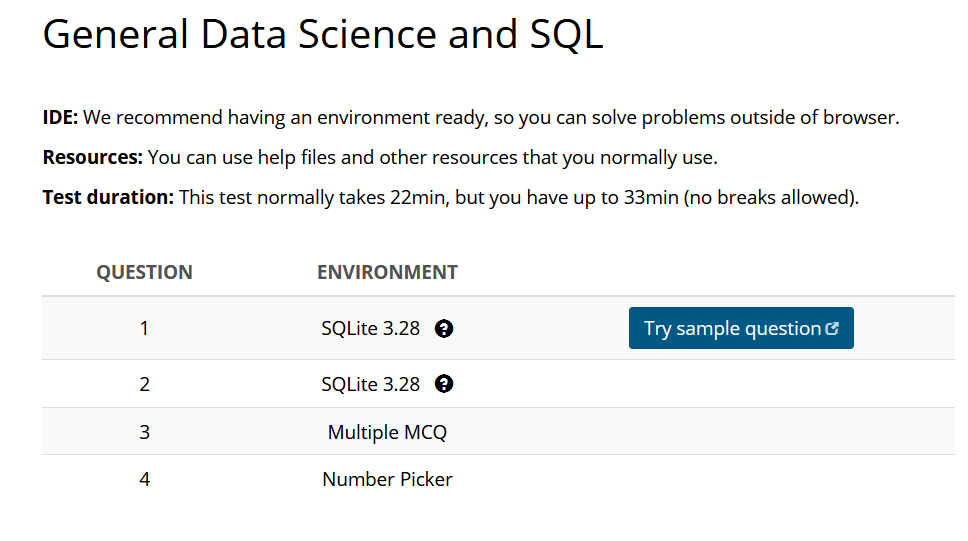Click the ENVIRONMENT column header
Image resolution: width=968 pixels, height=541 pixels.
[387, 272]
